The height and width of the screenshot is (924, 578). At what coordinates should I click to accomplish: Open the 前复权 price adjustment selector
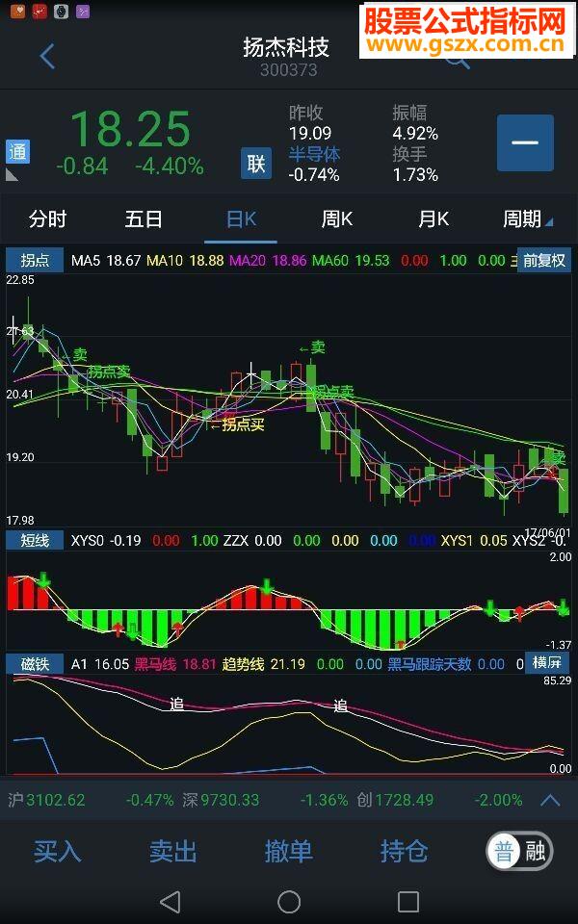(544, 260)
